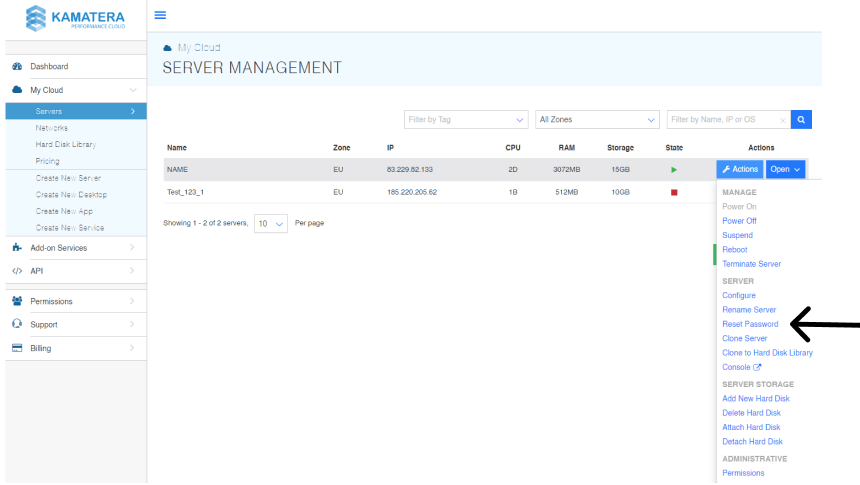Click the Actions button
Image resolution: width=860 pixels, height=485 pixels.
point(740,170)
